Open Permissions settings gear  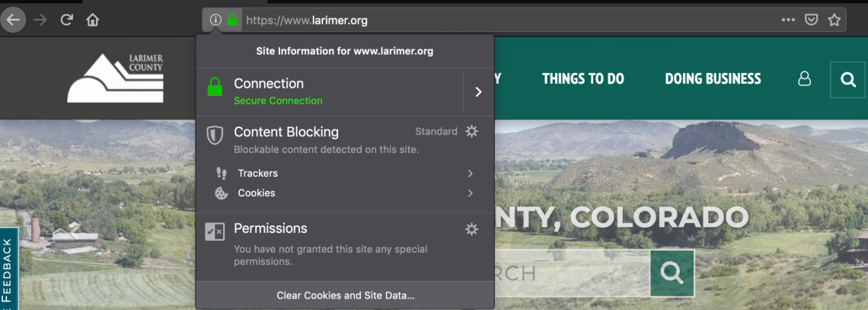point(471,229)
